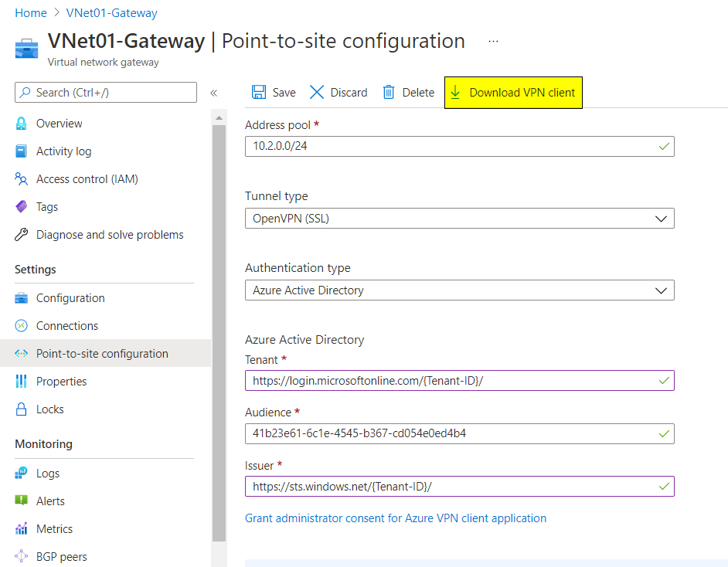Screen dimensions: 728x567
Task: Click the Locks padlock icon
Action: 22,409
